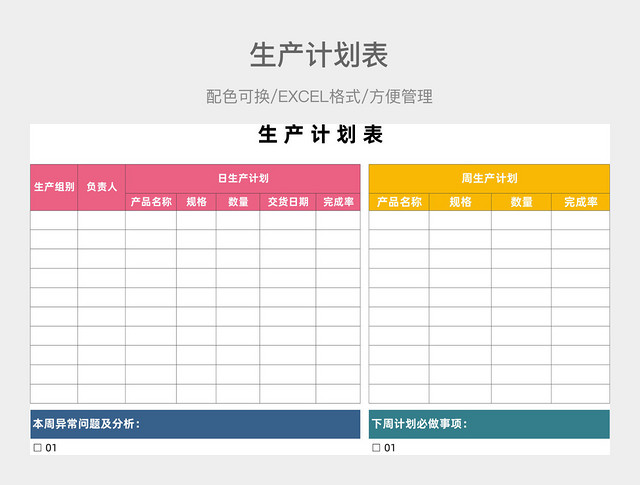Select 规格 column header in daily plan
Viewport: 640px width, 485px height.
pos(196,202)
